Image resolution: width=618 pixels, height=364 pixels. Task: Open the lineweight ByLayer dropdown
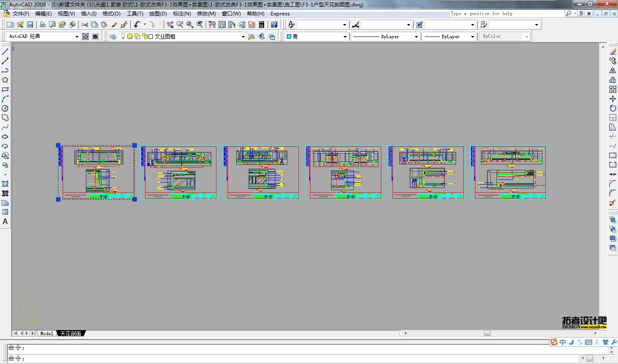(449, 36)
